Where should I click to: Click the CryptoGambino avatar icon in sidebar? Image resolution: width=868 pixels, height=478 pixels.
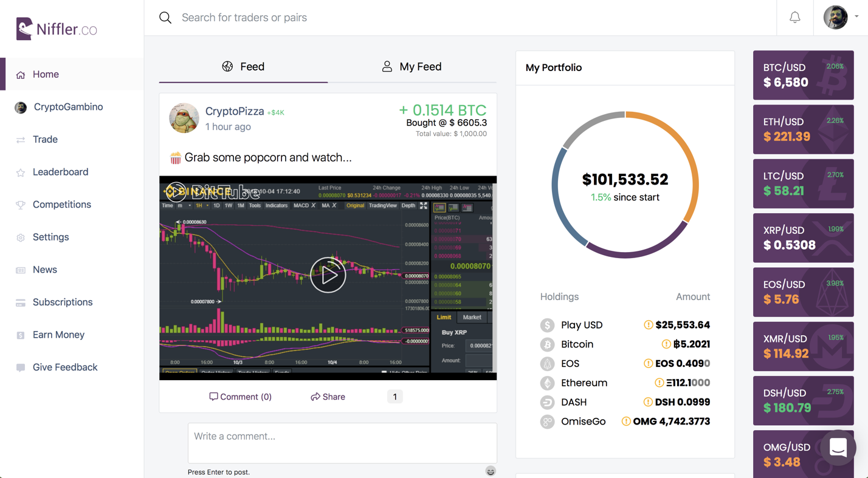click(21, 108)
